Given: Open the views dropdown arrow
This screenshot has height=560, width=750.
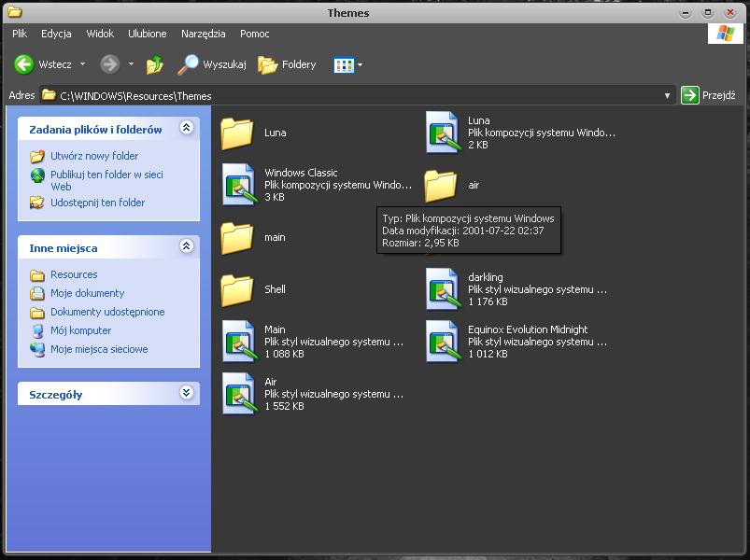Looking at the screenshot, I should coord(361,65).
